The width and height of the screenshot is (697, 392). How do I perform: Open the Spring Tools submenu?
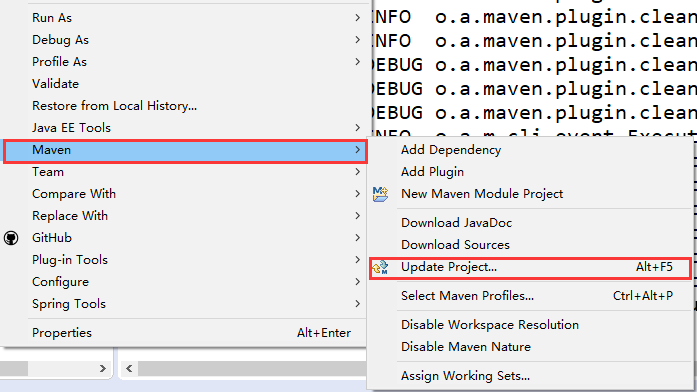[x=184, y=304]
